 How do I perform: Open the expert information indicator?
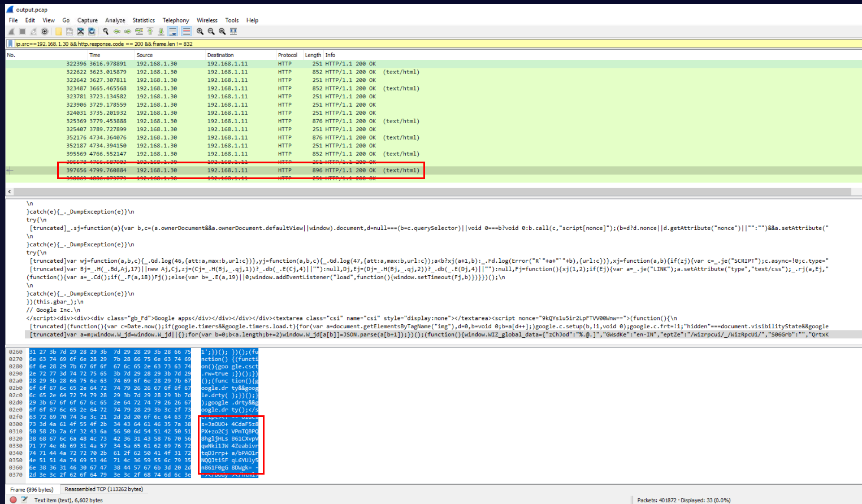click(x=13, y=500)
